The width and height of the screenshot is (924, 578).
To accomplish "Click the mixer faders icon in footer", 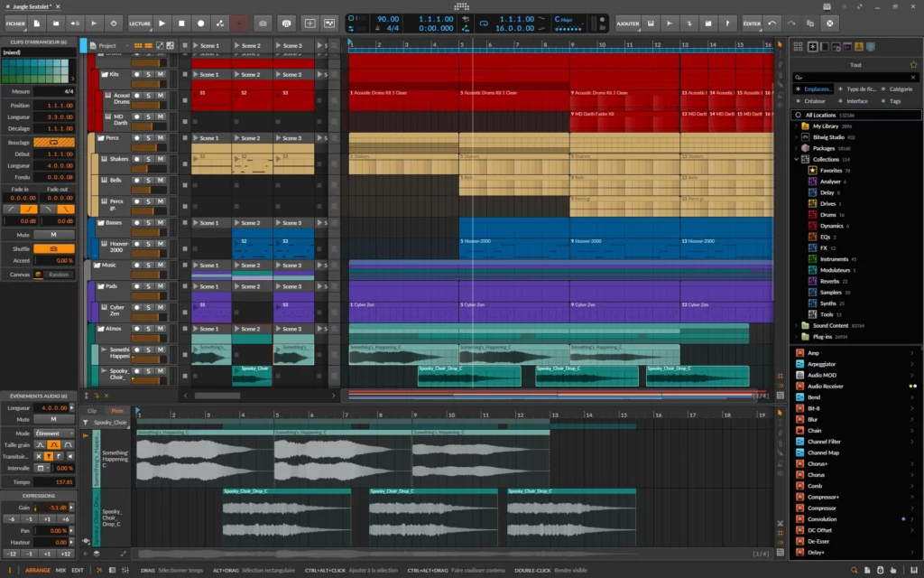I will pos(125,571).
